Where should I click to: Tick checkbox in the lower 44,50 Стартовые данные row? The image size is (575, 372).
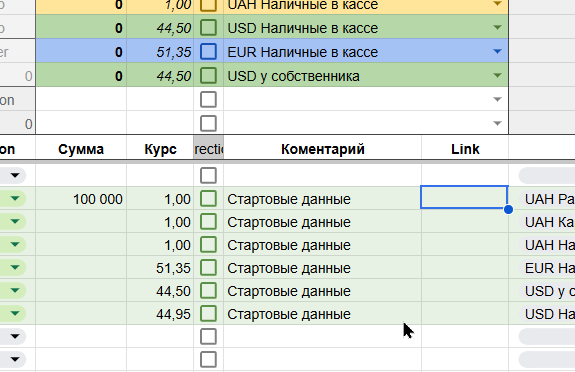pyautogui.click(x=208, y=291)
